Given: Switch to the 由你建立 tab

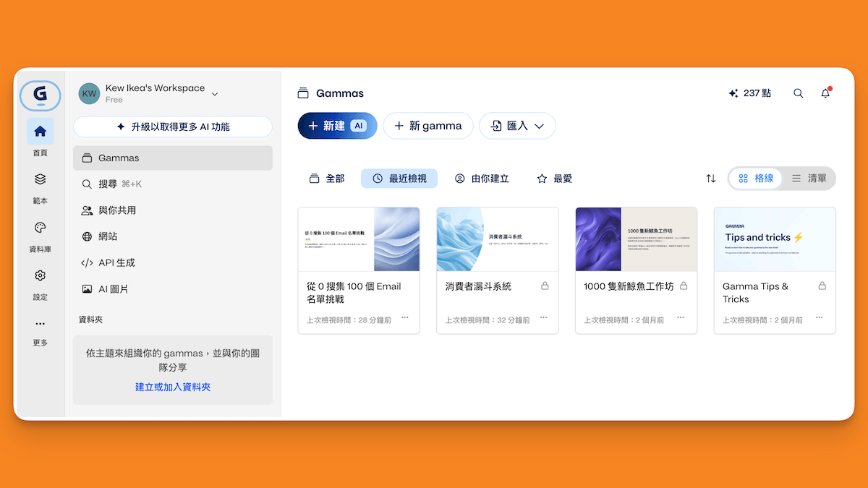Looking at the screenshot, I should [482, 179].
